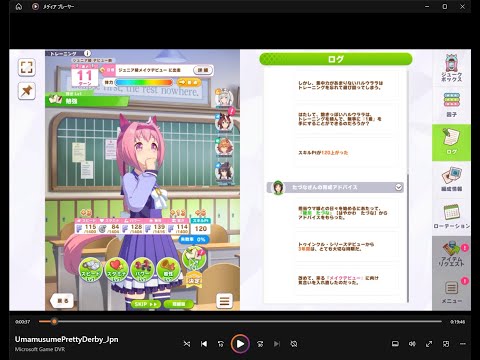480x360 pixels.
Task: Open the メニュー icon in the right sidebar
Action: point(451,291)
